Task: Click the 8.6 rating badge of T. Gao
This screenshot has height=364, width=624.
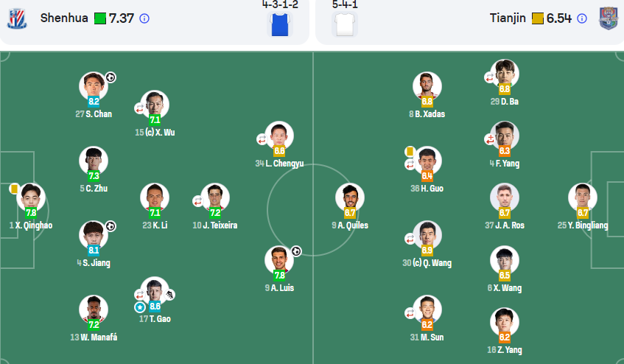Action: pos(155,306)
